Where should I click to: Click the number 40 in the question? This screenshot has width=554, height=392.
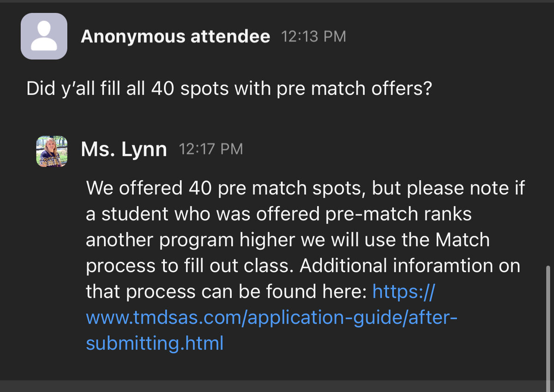pyautogui.click(x=162, y=89)
